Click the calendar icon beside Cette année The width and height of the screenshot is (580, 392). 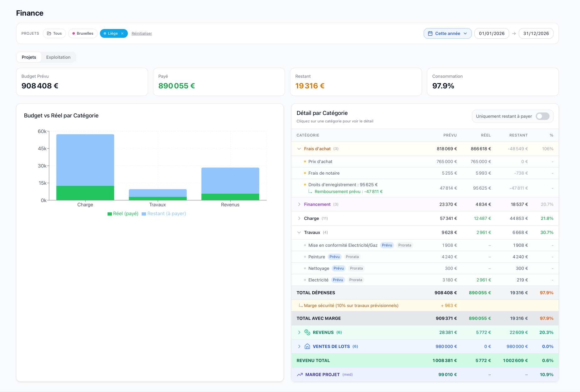(430, 33)
